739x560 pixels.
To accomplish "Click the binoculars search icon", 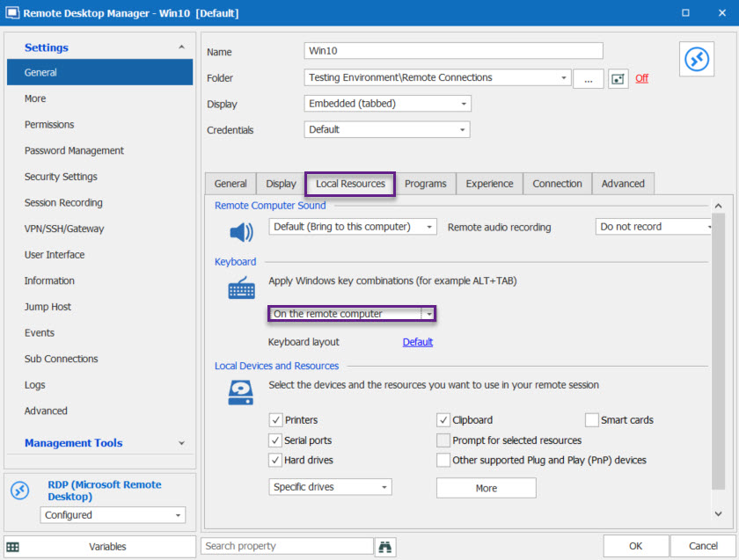I will pyautogui.click(x=385, y=547).
